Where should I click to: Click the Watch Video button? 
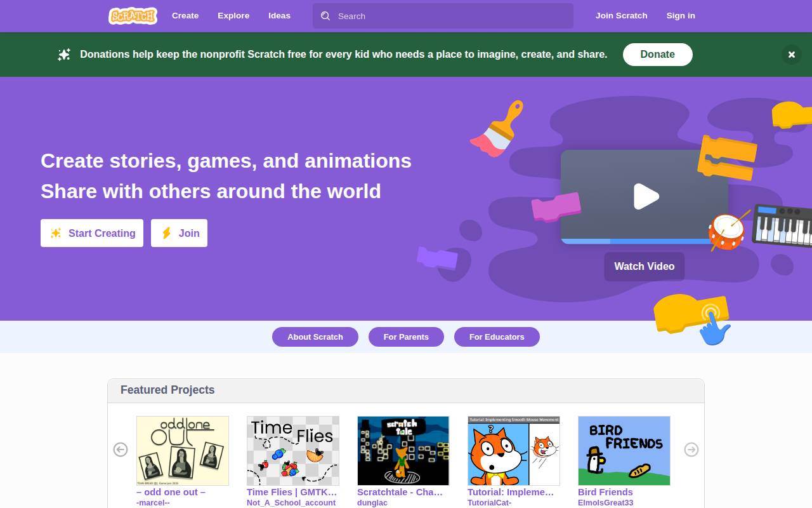coord(645,267)
